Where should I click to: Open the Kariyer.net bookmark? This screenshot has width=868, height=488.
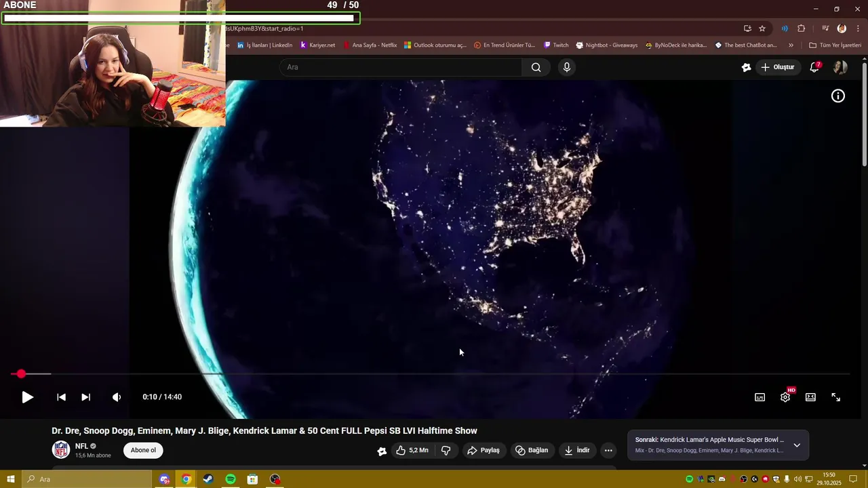point(317,45)
